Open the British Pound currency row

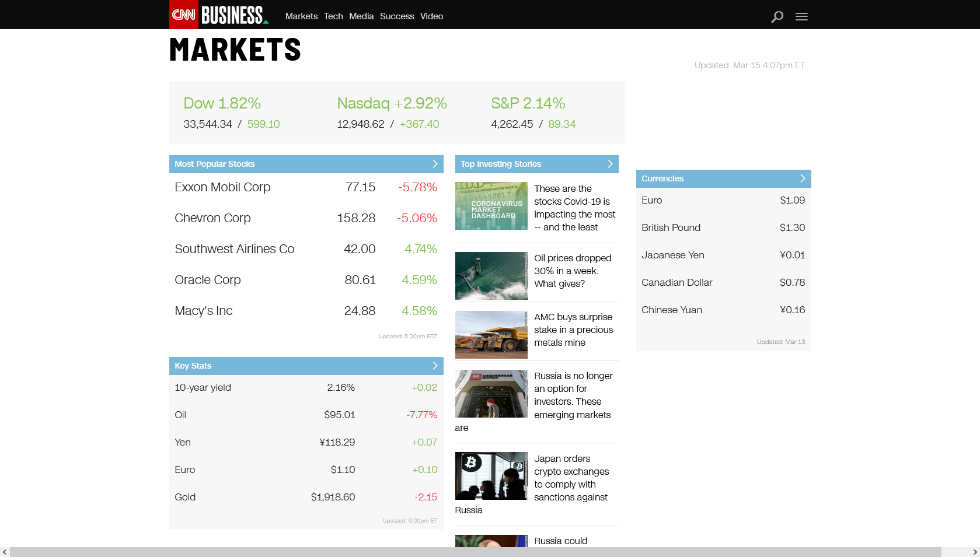click(x=723, y=227)
